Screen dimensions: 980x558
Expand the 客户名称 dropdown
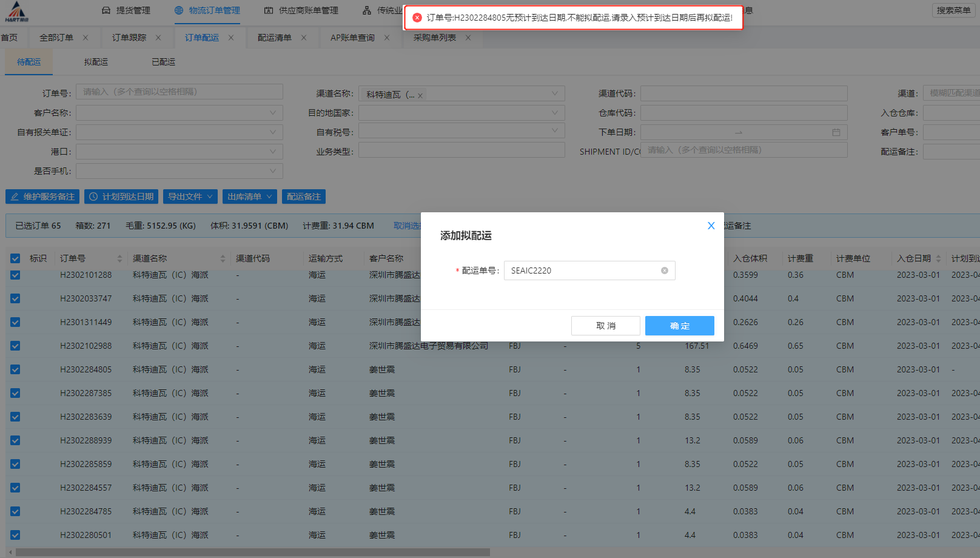tap(272, 113)
